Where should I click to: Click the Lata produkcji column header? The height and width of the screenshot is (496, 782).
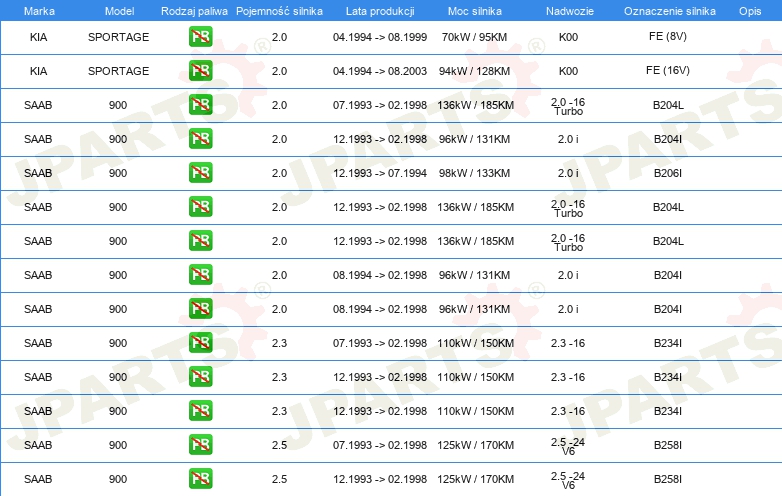(380, 11)
